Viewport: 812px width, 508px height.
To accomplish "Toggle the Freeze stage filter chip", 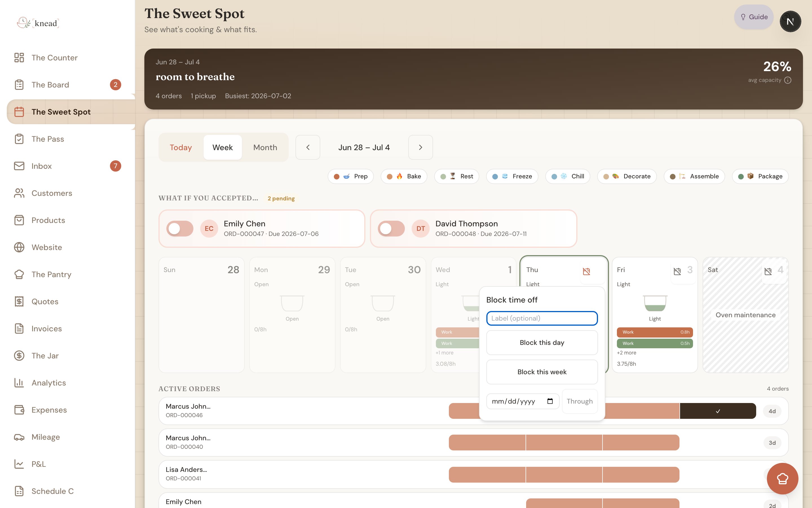I will [512, 176].
